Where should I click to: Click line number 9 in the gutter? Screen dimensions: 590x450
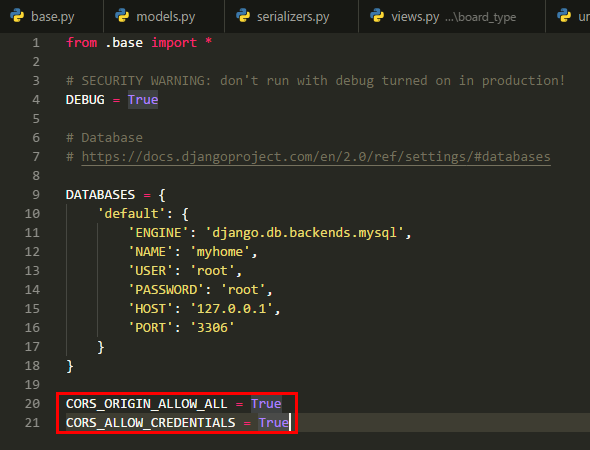tap(36, 195)
